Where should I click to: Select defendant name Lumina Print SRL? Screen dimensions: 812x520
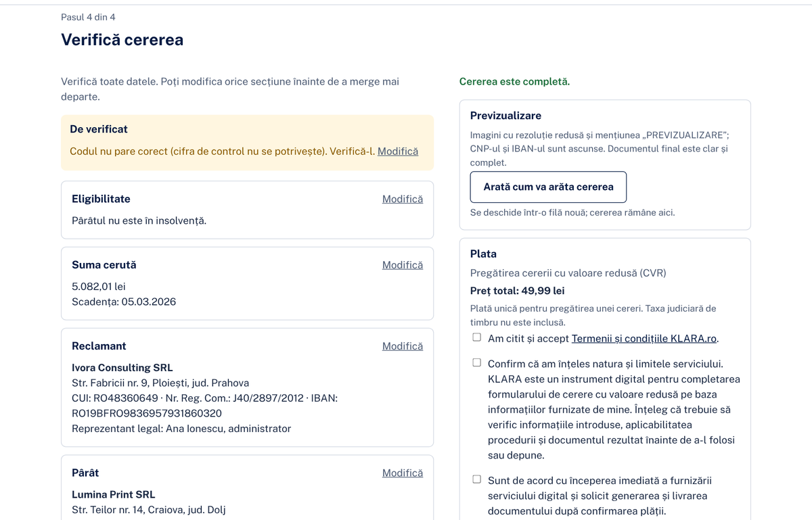click(x=114, y=495)
